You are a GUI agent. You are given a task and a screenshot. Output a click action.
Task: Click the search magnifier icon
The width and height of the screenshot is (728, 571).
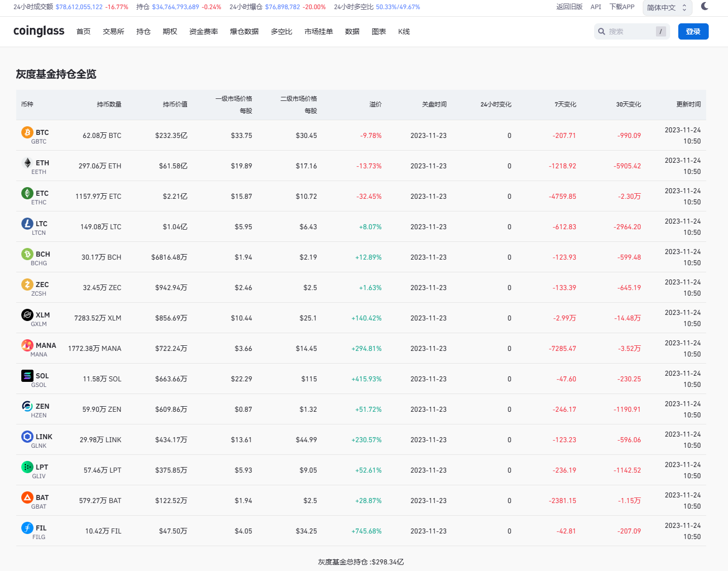click(602, 31)
